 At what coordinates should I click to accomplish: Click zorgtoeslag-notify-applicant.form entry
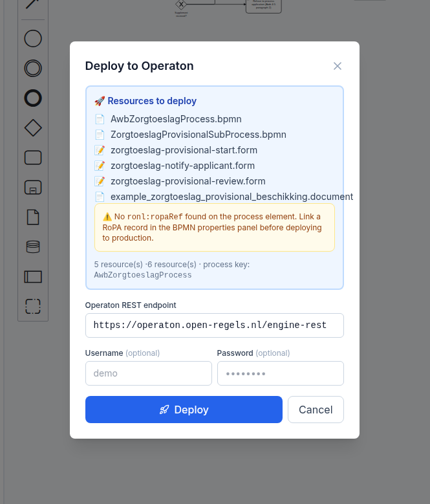click(x=182, y=166)
